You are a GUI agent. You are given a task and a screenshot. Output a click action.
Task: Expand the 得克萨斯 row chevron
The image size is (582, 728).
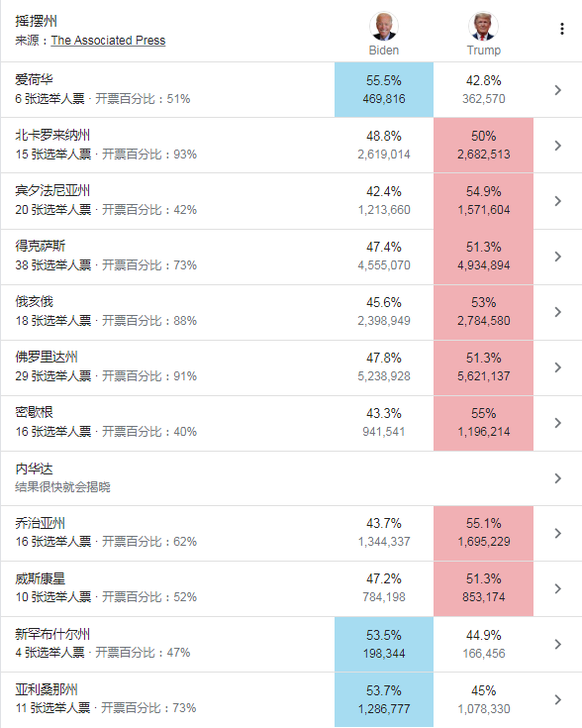558,257
